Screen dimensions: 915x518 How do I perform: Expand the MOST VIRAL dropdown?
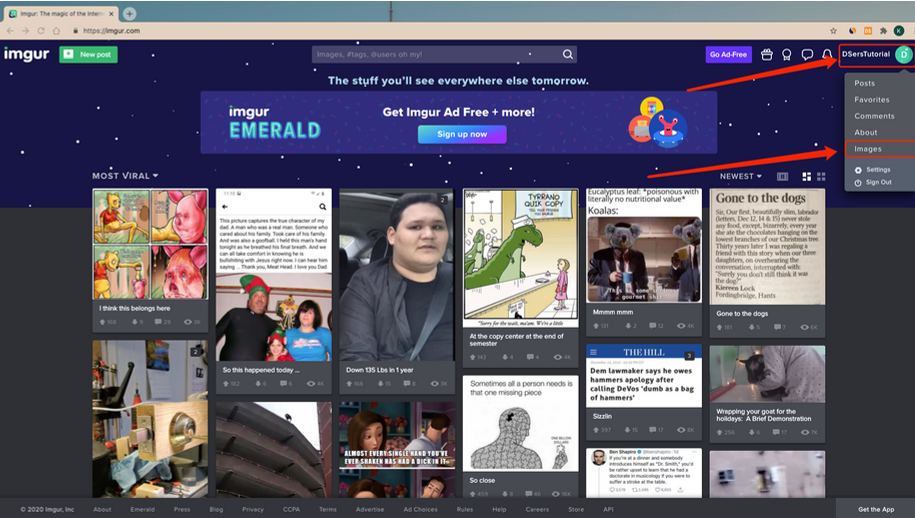coord(125,176)
